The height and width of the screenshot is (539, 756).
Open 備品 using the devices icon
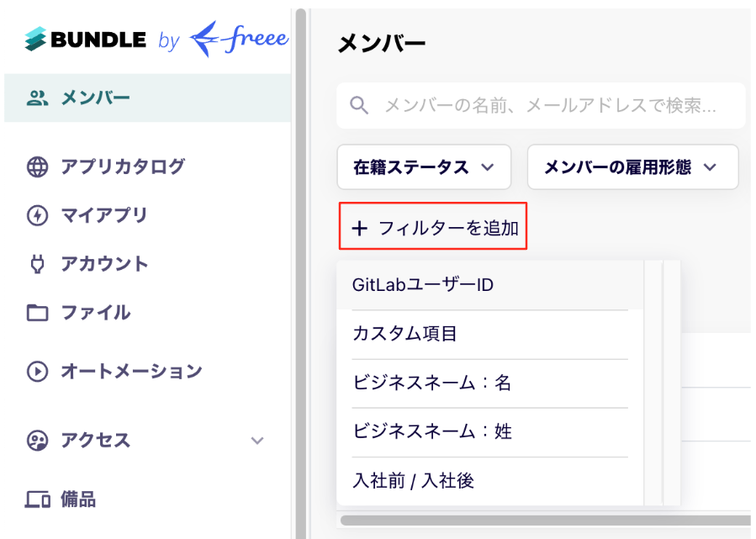(37, 499)
